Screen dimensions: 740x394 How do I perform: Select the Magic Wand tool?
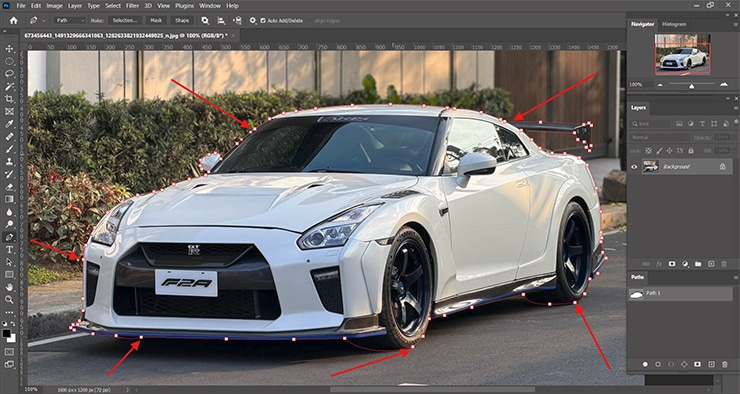[x=9, y=86]
